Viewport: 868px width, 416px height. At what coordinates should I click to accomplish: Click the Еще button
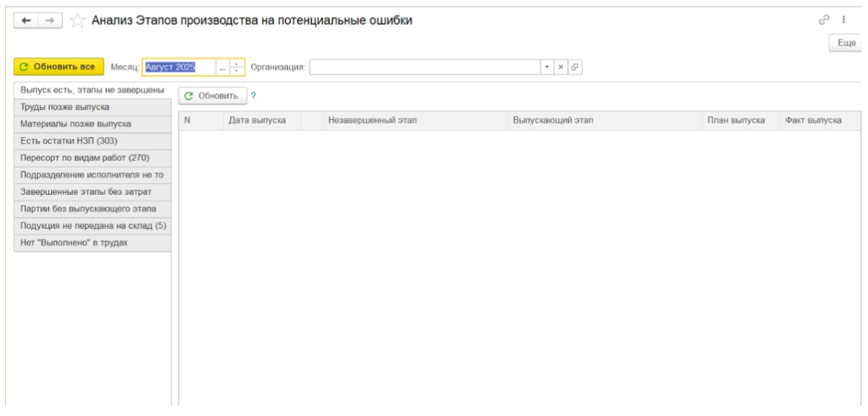point(847,43)
